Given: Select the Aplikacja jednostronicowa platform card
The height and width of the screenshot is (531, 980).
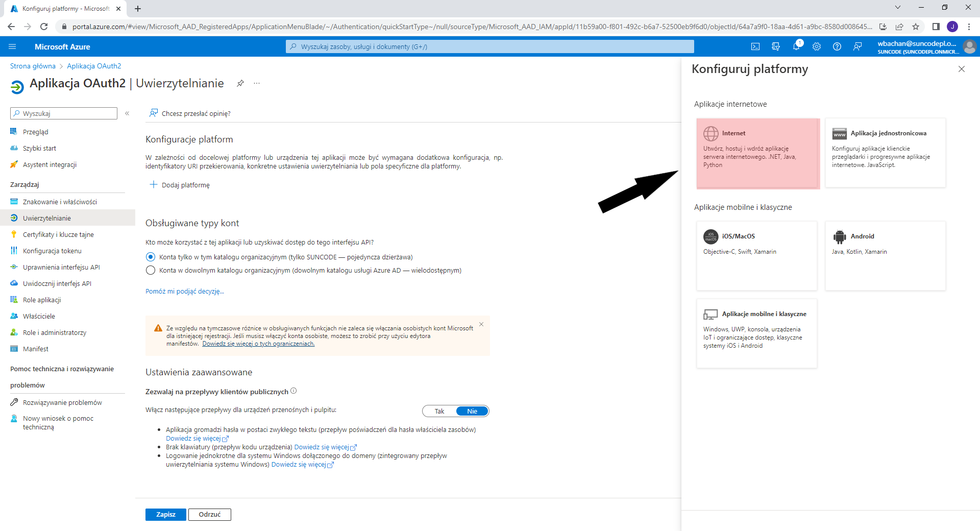Looking at the screenshot, I should [x=885, y=153].
